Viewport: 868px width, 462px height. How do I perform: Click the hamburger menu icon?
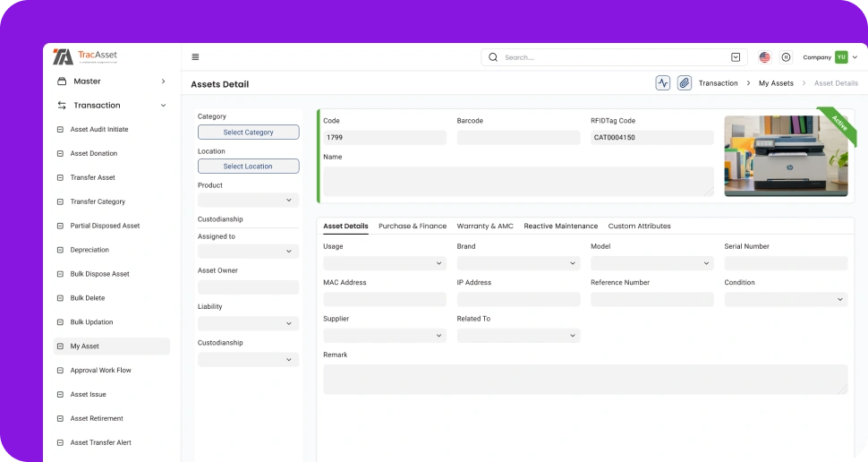195,57
